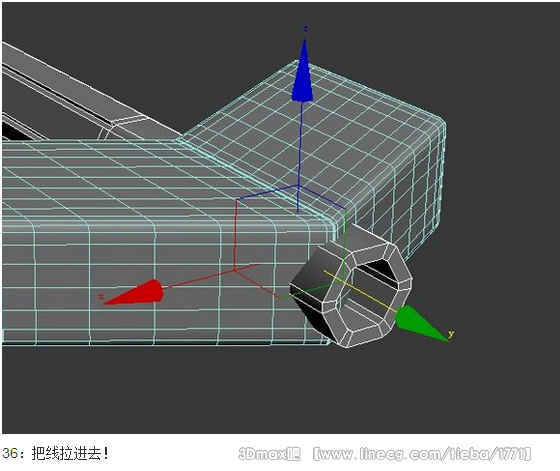The image size is (560, 471).
Task: Click the yellow Y axis label
Action: coord(451,334)
